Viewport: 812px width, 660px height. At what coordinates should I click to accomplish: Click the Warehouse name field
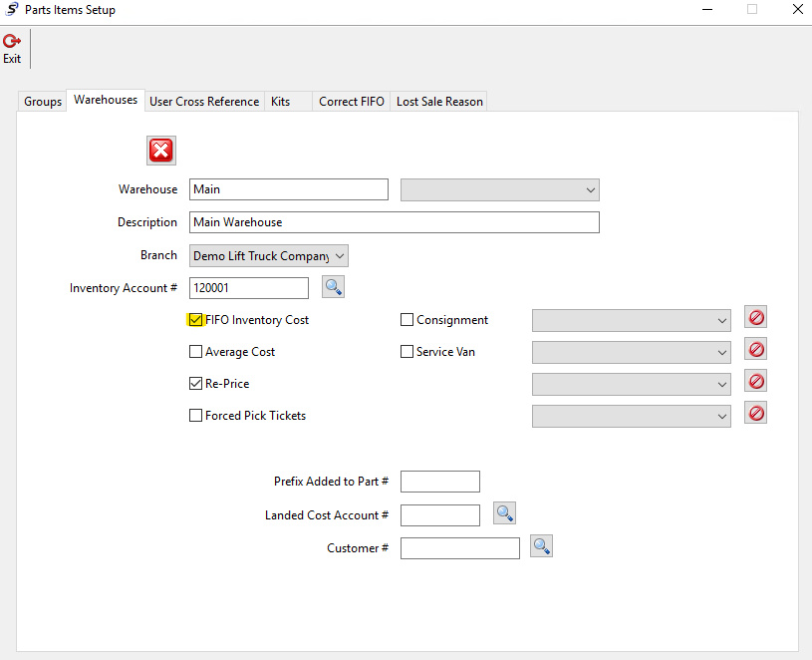(x=289, y=189)
